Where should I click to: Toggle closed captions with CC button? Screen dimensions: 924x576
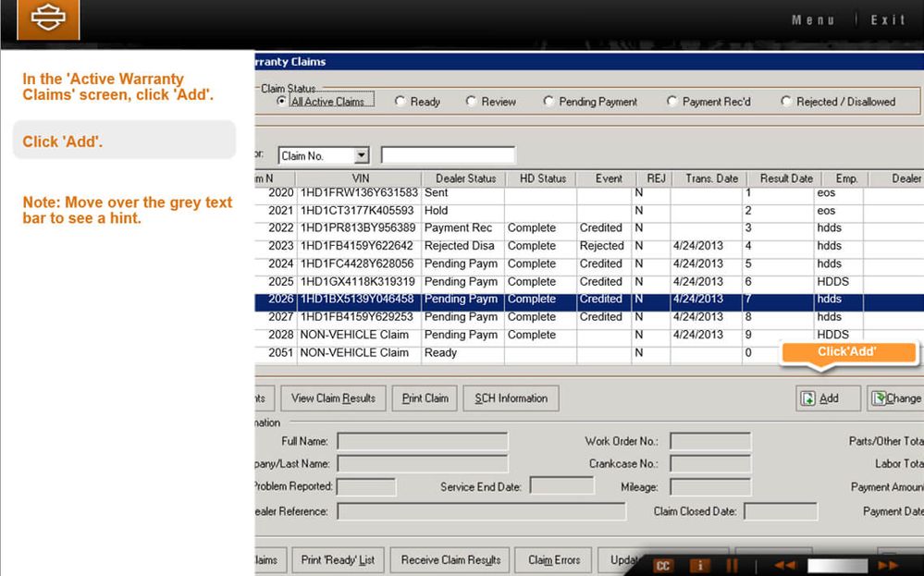tap(662, 565)
